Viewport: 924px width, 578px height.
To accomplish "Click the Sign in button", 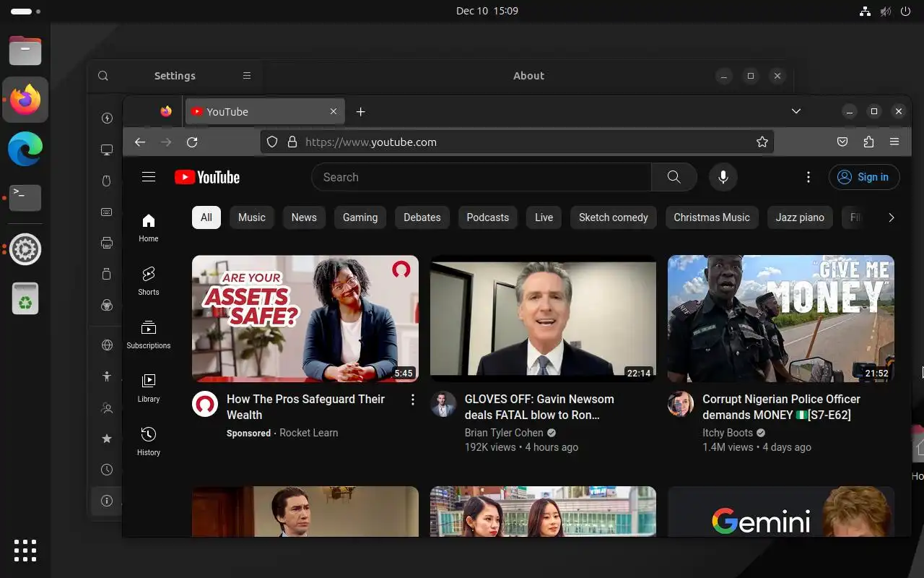I will coord(864,177).
